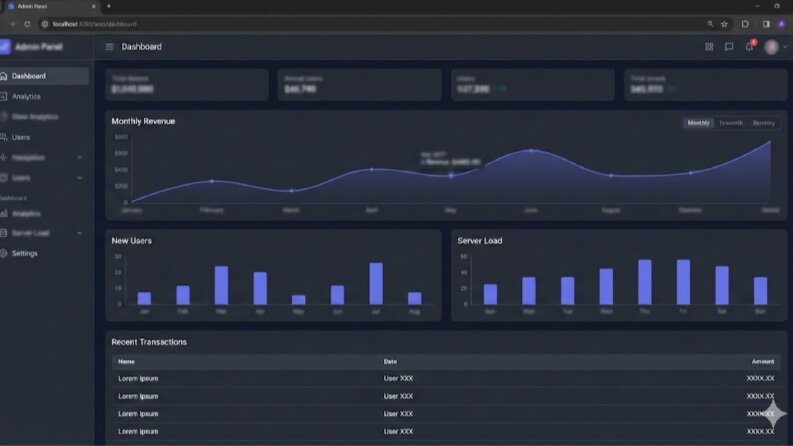
Task: Click the Mar bar in New Users chart
Action: [222, 285]
